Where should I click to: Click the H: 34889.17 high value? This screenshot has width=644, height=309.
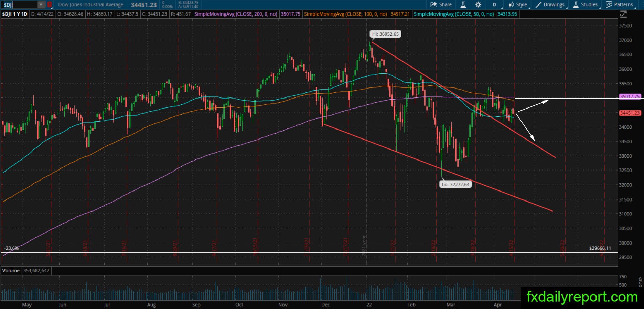(x=100, y=14)
